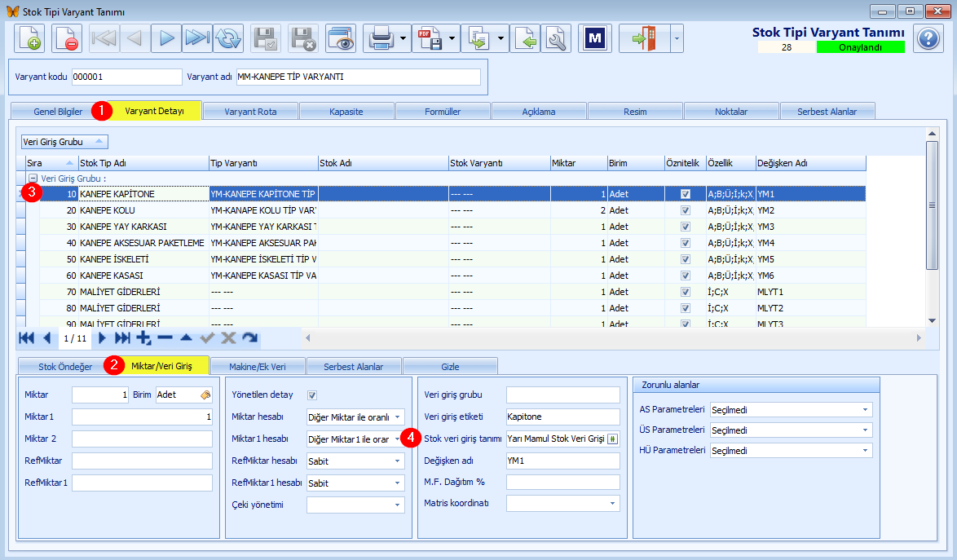
Task: Open the printer options dropdown arrow
Action: 403,38
